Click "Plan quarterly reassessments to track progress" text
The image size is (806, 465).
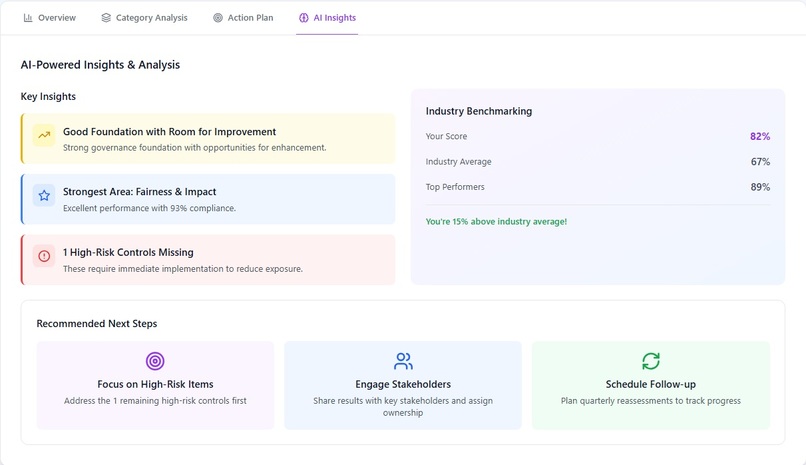click(x=651, y=401)
